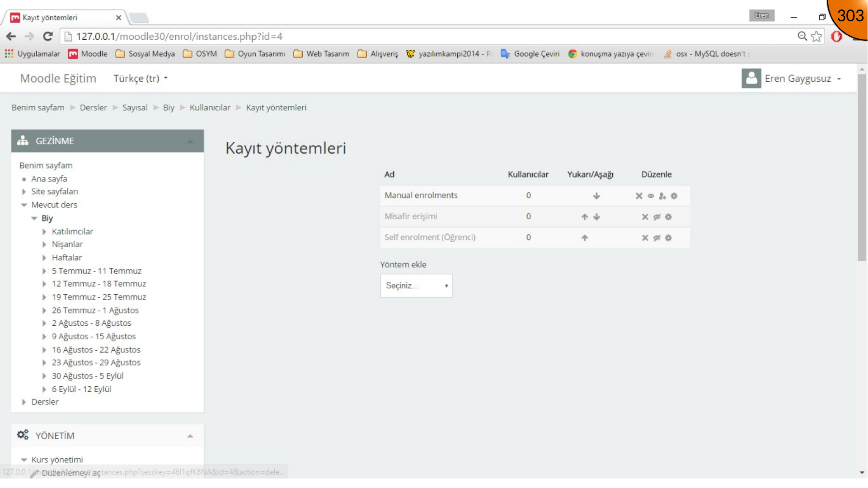868x488 pixels.
Task: Collapse the Mevcut ders tree node
Action: (24, 205)
